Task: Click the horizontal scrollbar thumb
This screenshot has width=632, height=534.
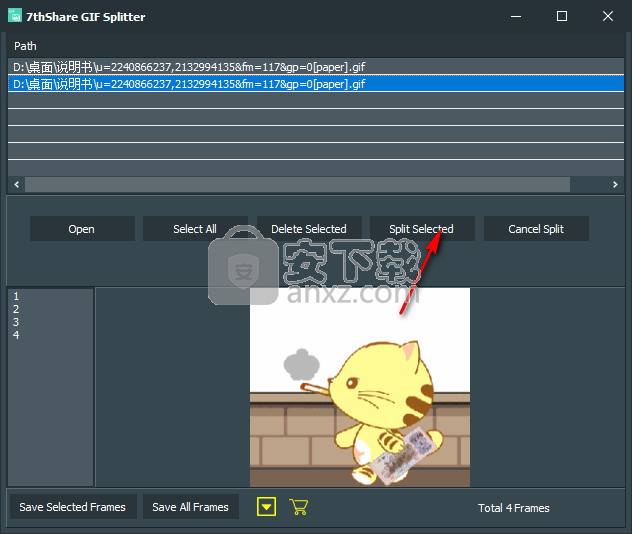Action: click(x=297, y=185)
